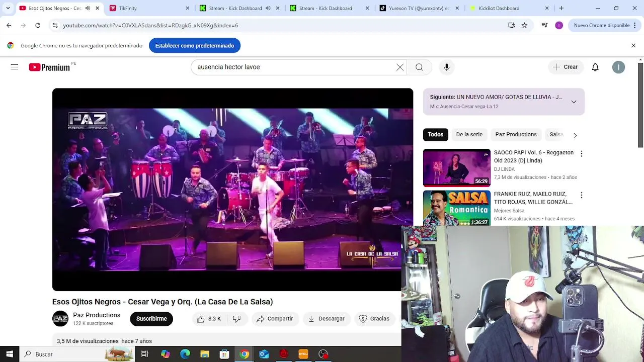644x362 pixels.
Task: Click the Compartir share button
Action: 275,319
